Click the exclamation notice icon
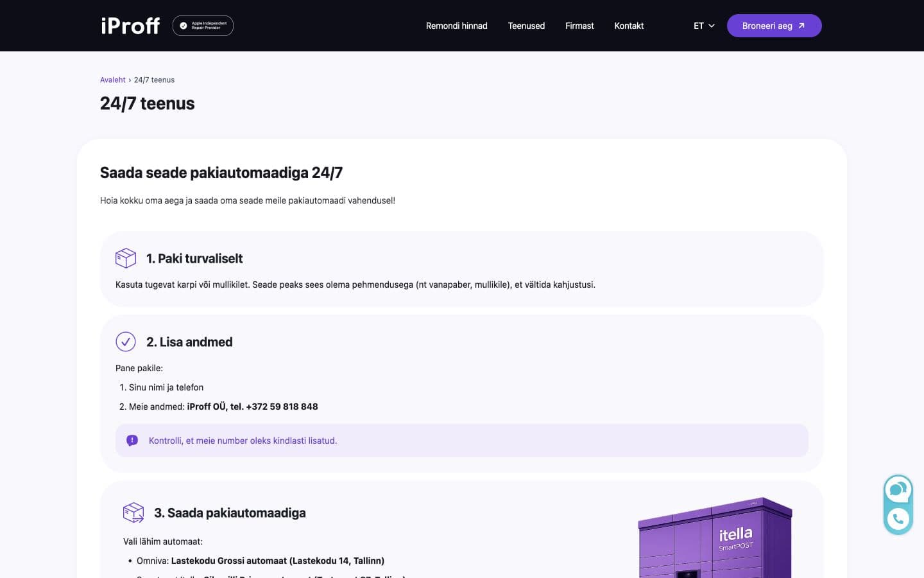 click(132, 441)
